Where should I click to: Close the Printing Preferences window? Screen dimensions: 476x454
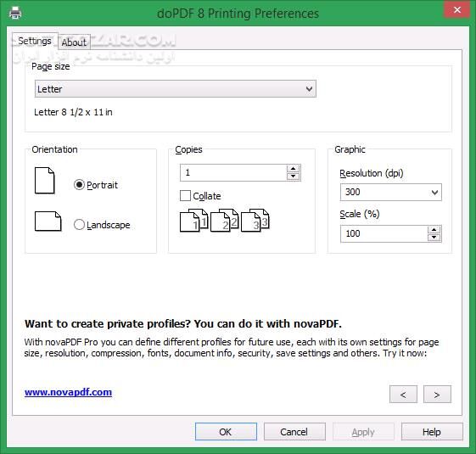pyautogui.click(x=456, y=9)
